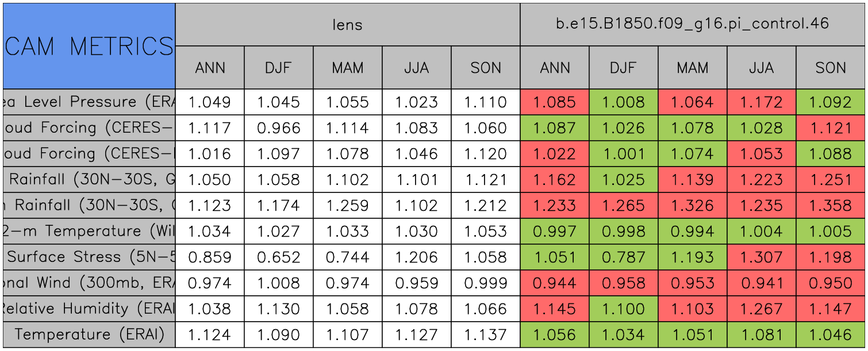Image resolution: width=868 pixels, height=351 pixels.
Task: Select the Temperature (ERAI) row label
Action: 89,334
